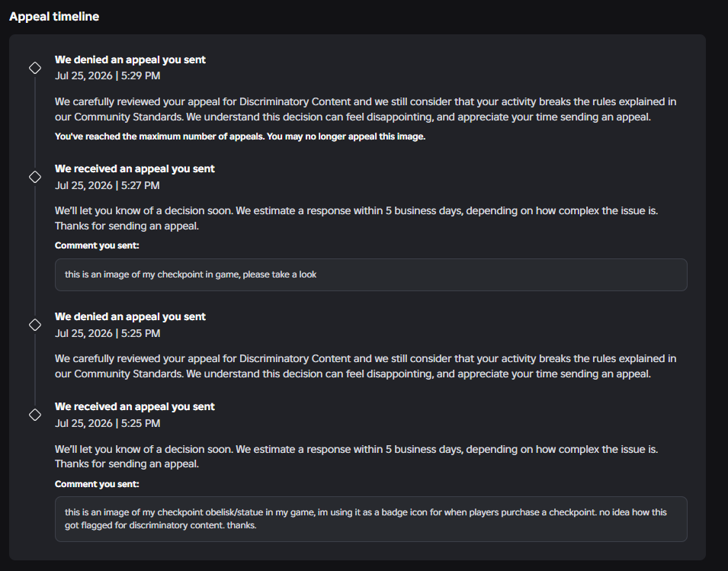
Task: Click the denial entry's 'Jul 25, 2026 | 5:25 PM' timestamp
Action: point(107,333)
